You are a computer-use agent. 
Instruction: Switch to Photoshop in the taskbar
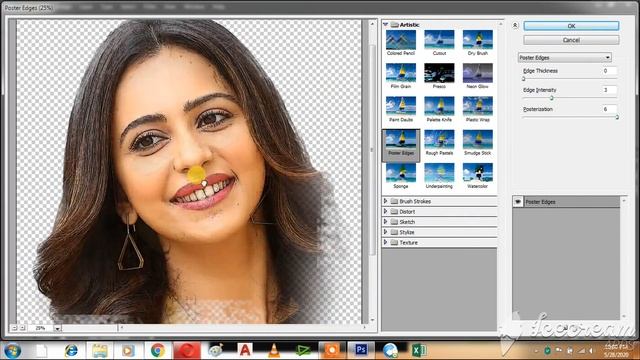coord(361,350)
